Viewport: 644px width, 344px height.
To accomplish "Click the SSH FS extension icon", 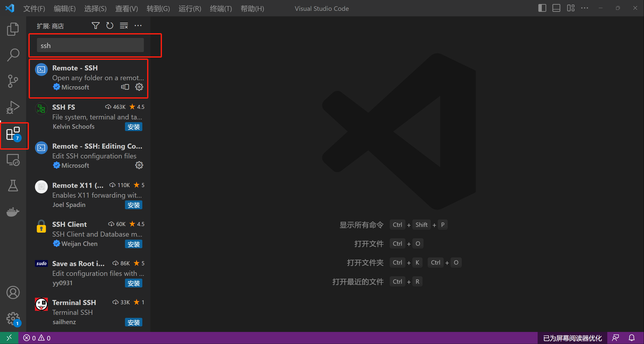I will coord(41,109).
